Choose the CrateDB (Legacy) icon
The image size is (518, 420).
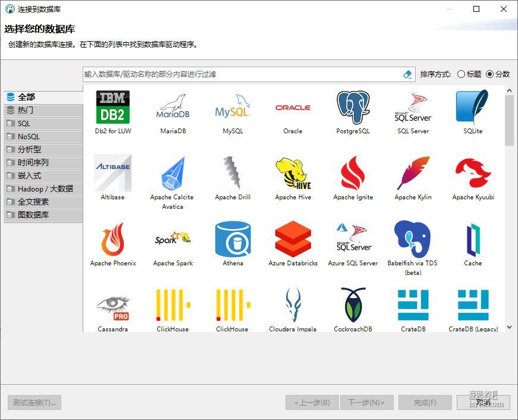tap(473, 305)
